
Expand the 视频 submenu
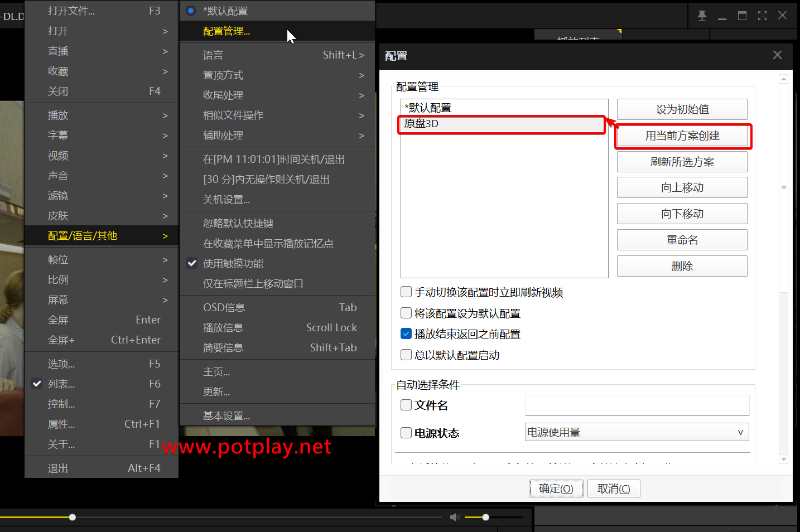102,156
